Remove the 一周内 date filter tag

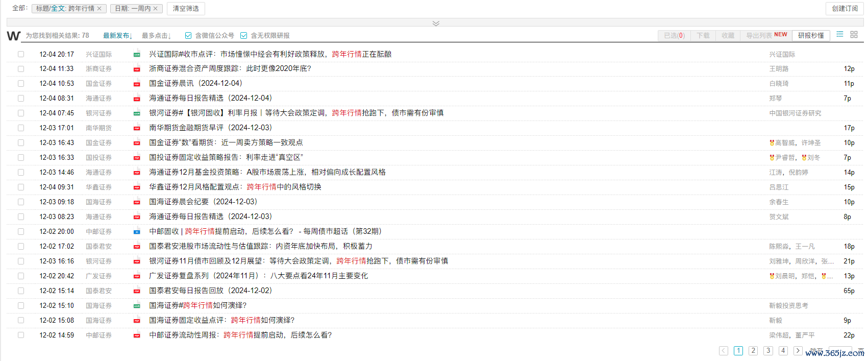coord(156,9)
